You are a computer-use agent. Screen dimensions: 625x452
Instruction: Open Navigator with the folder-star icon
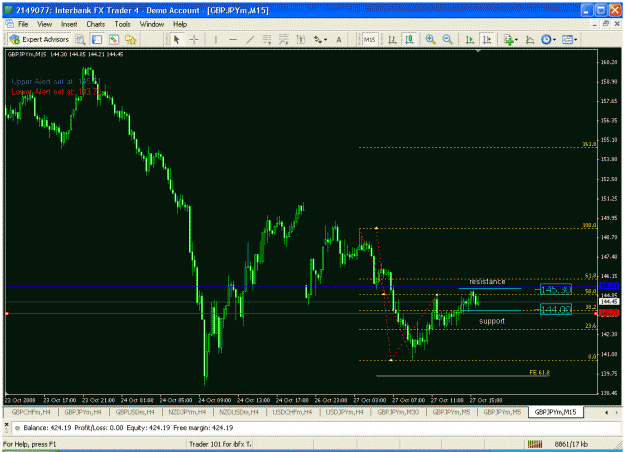coord(131,39)
